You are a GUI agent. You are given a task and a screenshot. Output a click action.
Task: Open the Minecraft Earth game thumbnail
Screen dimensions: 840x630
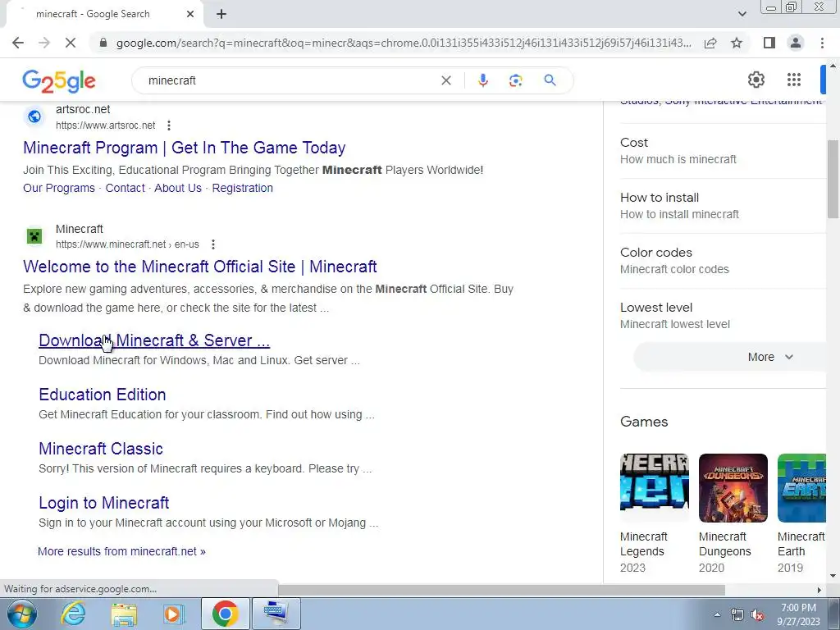(x=802, y=488)
